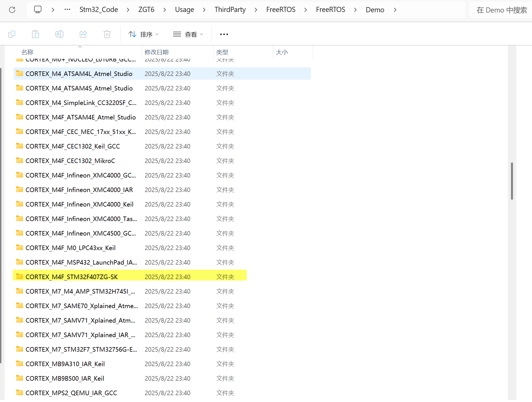The width and height of the screenshot is (532, 402).
Task: Show hidden breadcrumb folders ellipsis
Action: pos(67,10)
